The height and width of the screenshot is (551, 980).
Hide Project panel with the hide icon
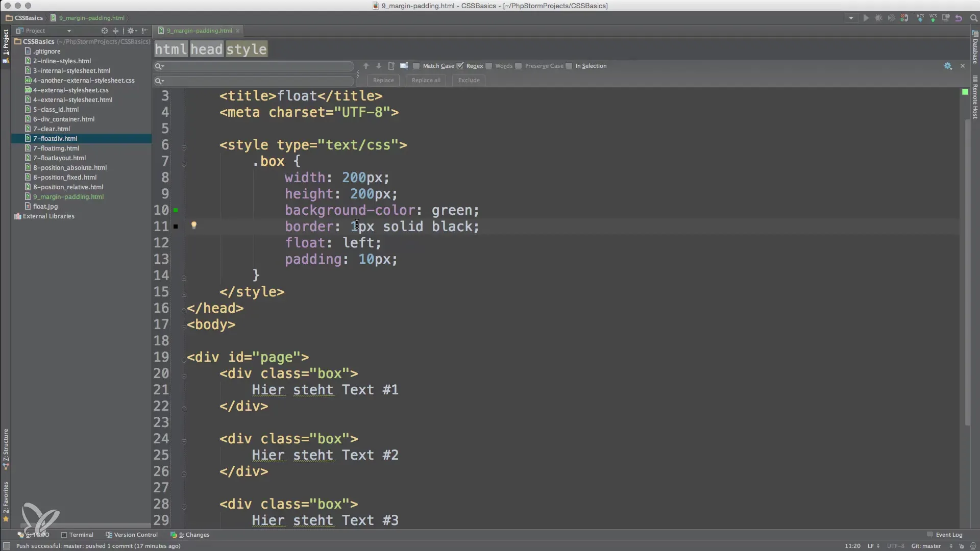click(145, 31)
